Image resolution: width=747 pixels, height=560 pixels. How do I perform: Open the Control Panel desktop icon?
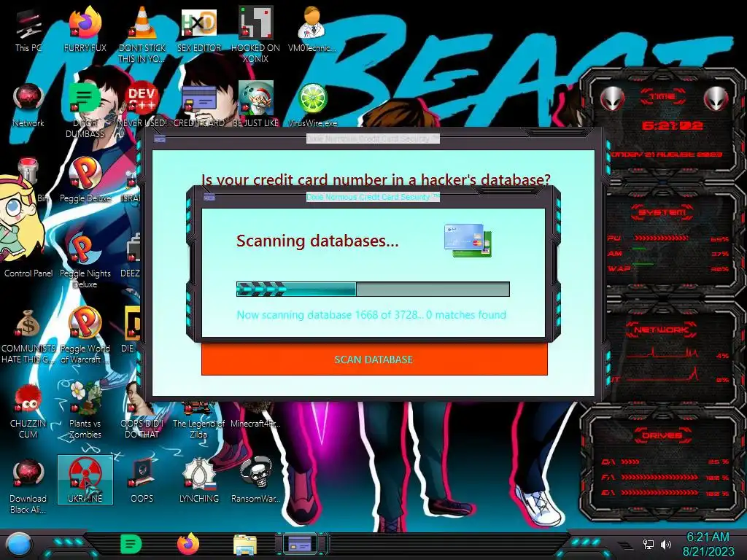(x=28, y=273)
